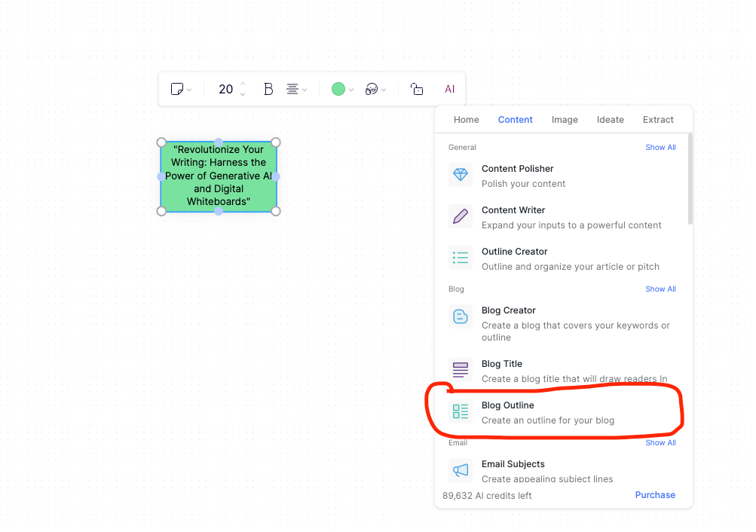Image resolution: width=756 pixels, height=532 pixels.
Task: Click the emoji reaction icon
Action: (372, 89)
